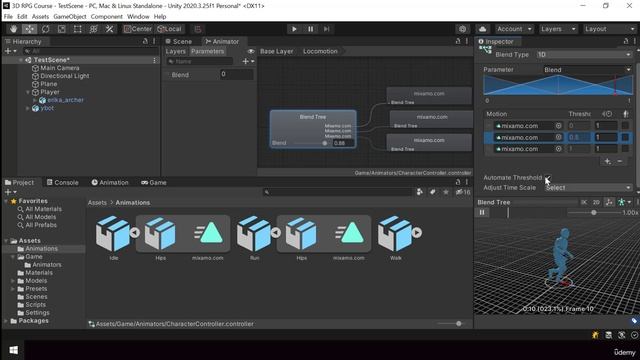Pause the Blend Tree preview
The image size is (640, 360).
(482, 212)
